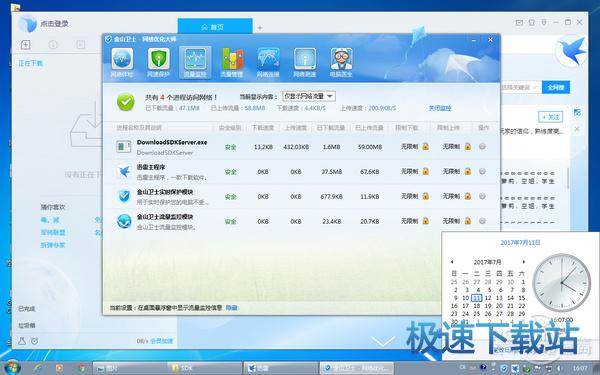The width and height of the screenshot is (600, 375).
Task: Click the 2017年7月 calendar month header
Action: pyautogui.click(x=488, y=262)
